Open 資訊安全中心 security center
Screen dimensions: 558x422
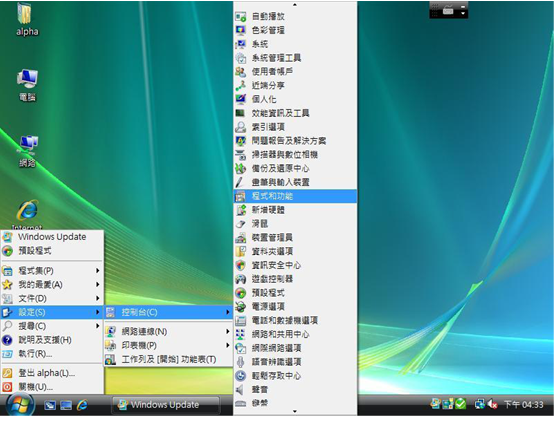[295, 265]
